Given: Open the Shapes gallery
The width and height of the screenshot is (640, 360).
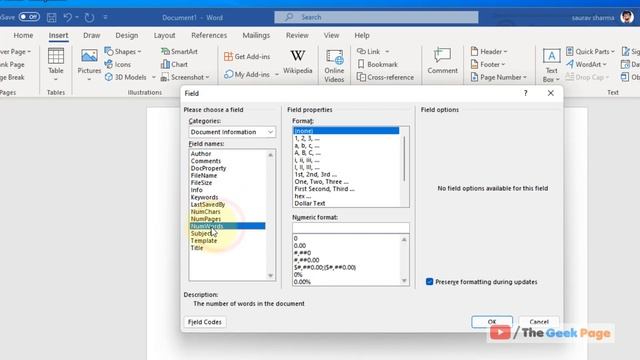Looking at the screenshot, I should tap(122, 51).
